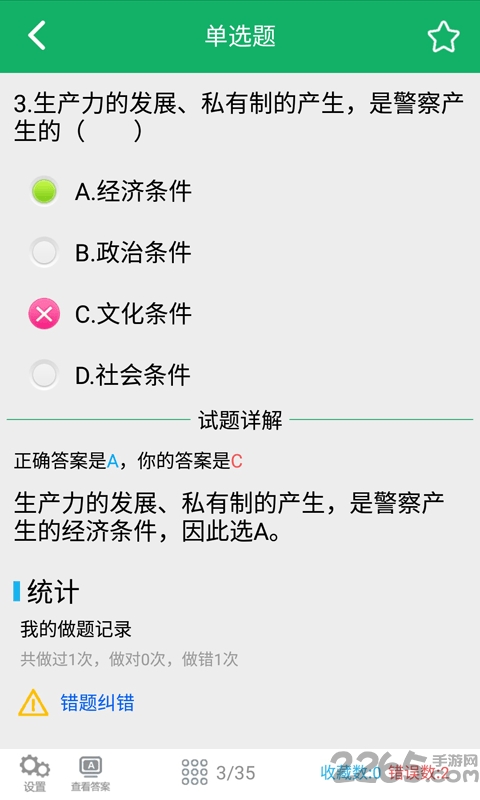Favorite this question with the star icon
Viewport: 480px width, 800px height.
(x=443, y=36)
